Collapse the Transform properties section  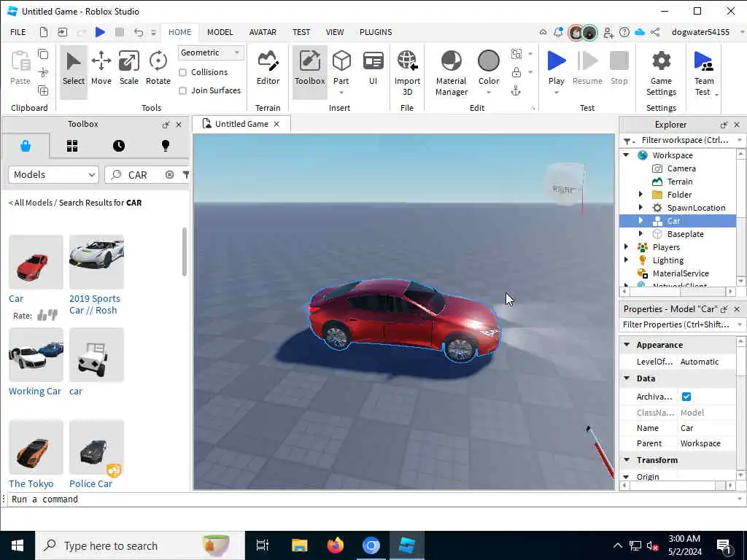627,460
